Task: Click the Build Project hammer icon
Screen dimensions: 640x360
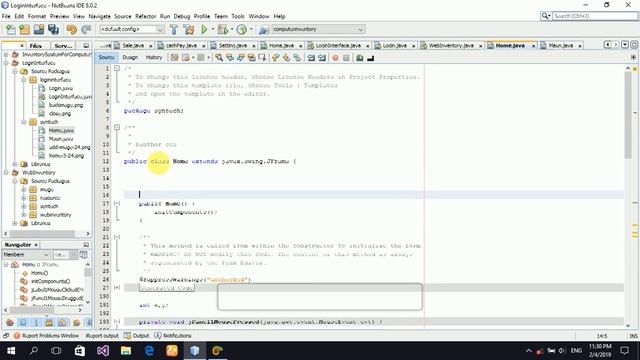Action: pos(174,29)
